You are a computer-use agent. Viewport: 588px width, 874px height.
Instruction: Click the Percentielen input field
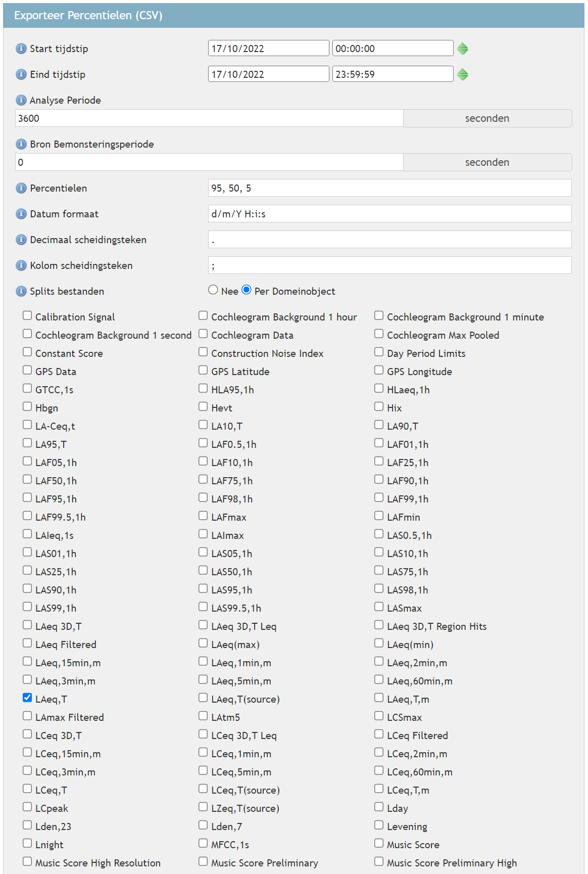tap(389, 188)
